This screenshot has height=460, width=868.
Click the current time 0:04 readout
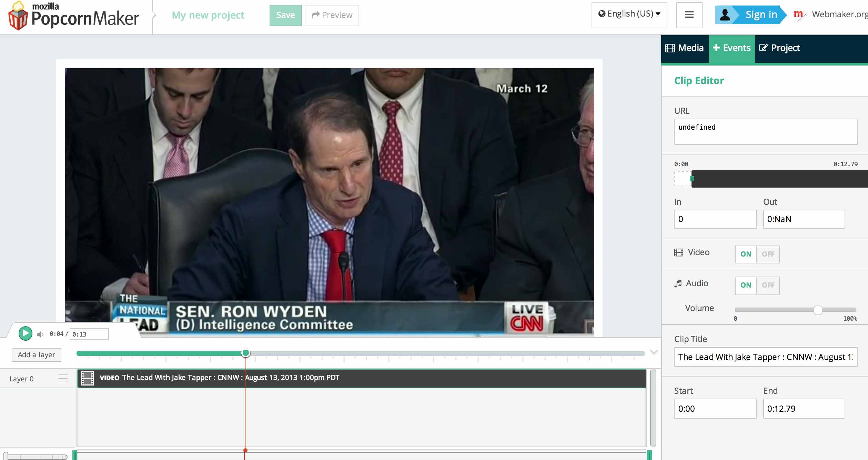(x=57, y=334)
